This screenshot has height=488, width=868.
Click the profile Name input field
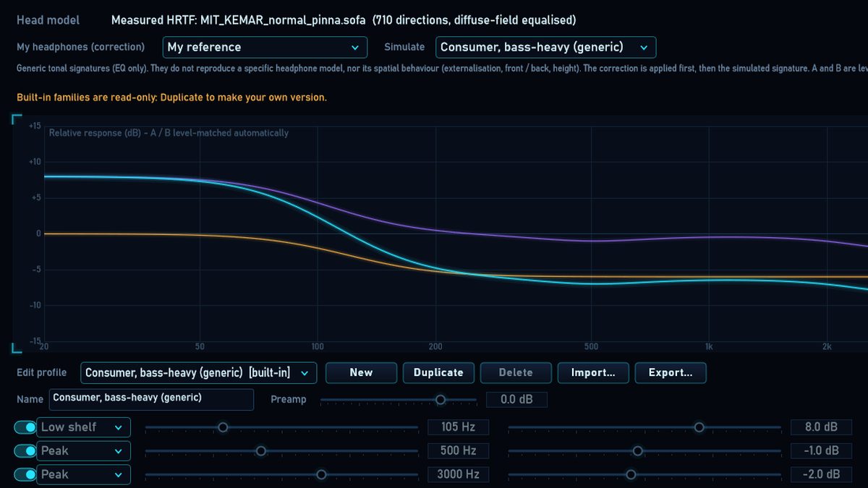coord(151,400)
